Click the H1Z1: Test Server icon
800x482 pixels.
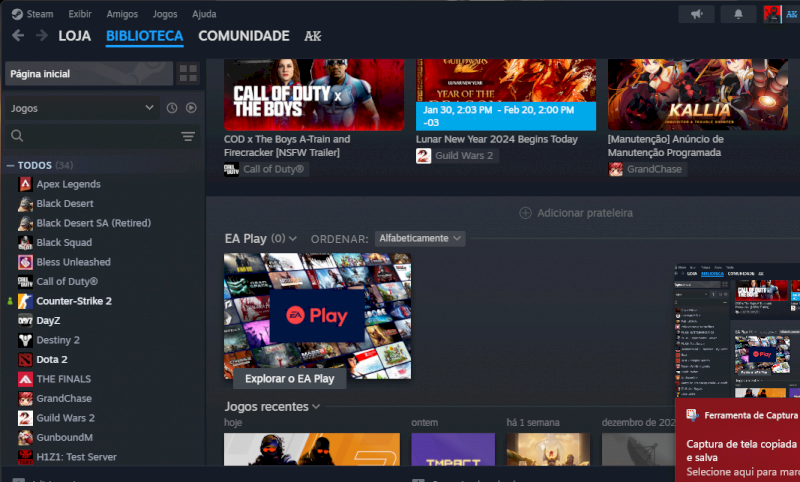pyautogui.click(x=25, y=457)
